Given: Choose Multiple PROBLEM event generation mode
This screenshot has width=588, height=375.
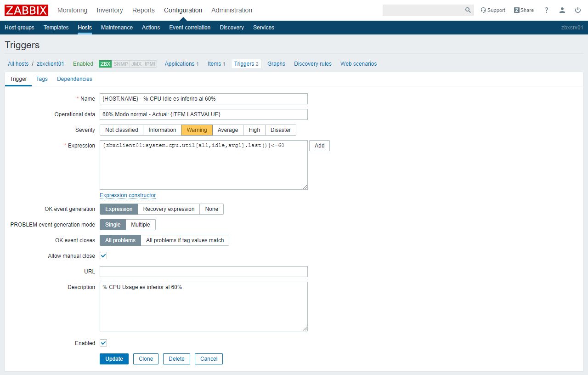Looking at the screenshot, I should click(x=141, y=225).
